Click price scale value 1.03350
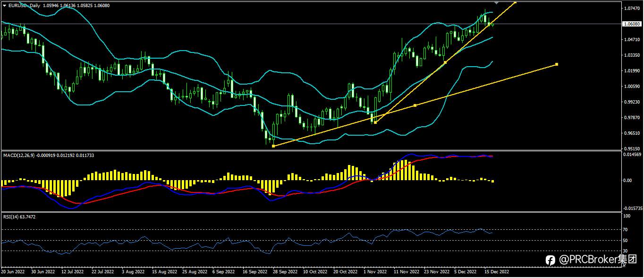 (631, 55)
